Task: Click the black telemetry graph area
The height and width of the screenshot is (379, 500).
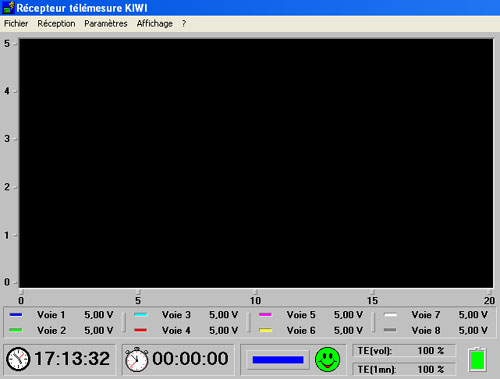Action: [x=256, y=163]
